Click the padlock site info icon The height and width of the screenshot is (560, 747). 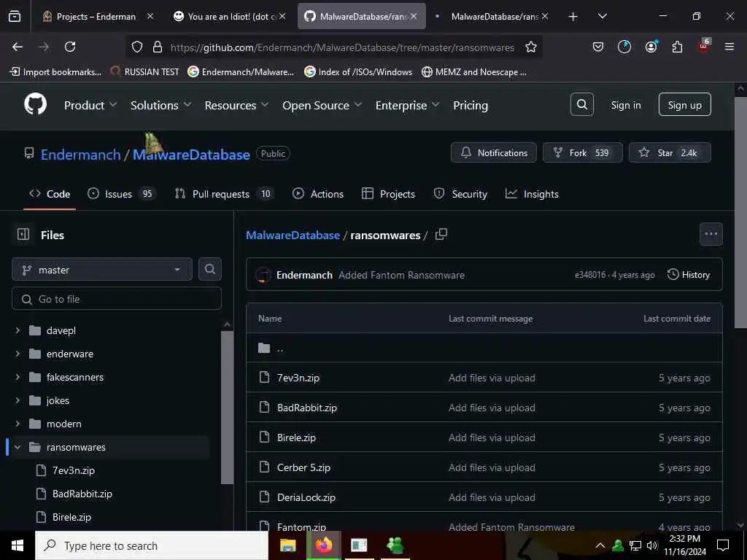pyautogui.click(x=158, y=47)
